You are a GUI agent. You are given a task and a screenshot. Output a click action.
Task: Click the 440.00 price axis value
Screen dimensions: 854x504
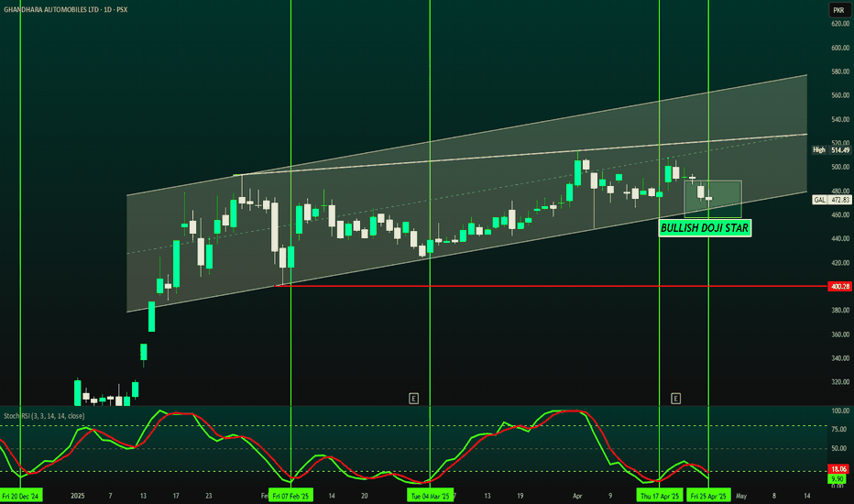coord(840,238)
